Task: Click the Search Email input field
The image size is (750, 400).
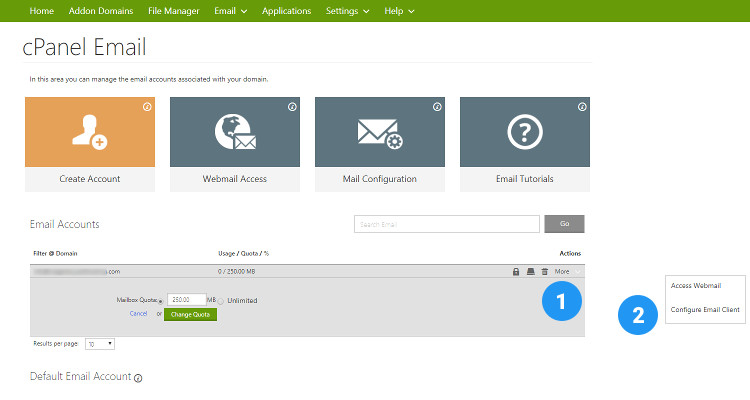Action: pos(447,224)
